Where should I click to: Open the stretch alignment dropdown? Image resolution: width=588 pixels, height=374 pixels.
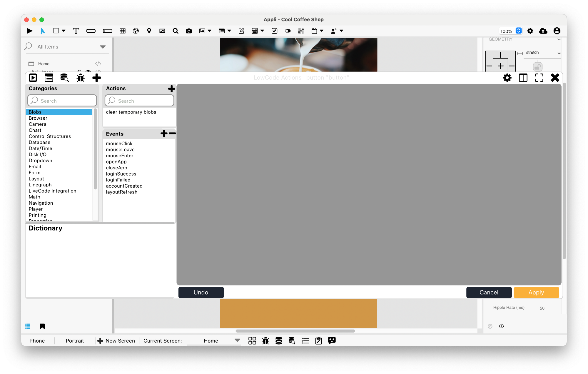click(559, 53)
